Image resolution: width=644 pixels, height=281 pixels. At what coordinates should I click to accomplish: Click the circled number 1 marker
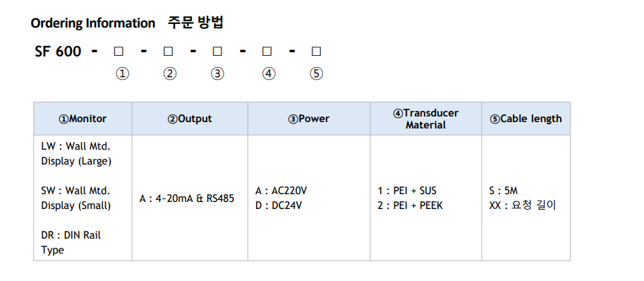pyautogui.click(x=122, y=74)
